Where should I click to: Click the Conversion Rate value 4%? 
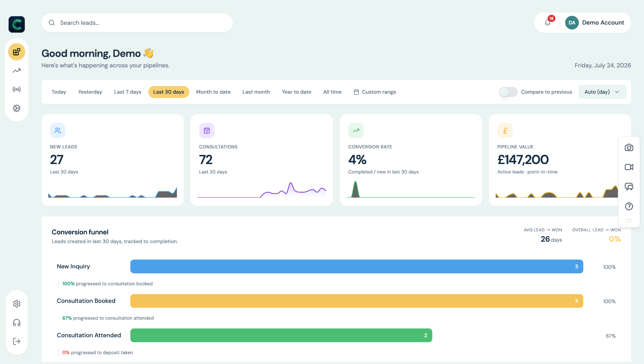coord(357,160)
